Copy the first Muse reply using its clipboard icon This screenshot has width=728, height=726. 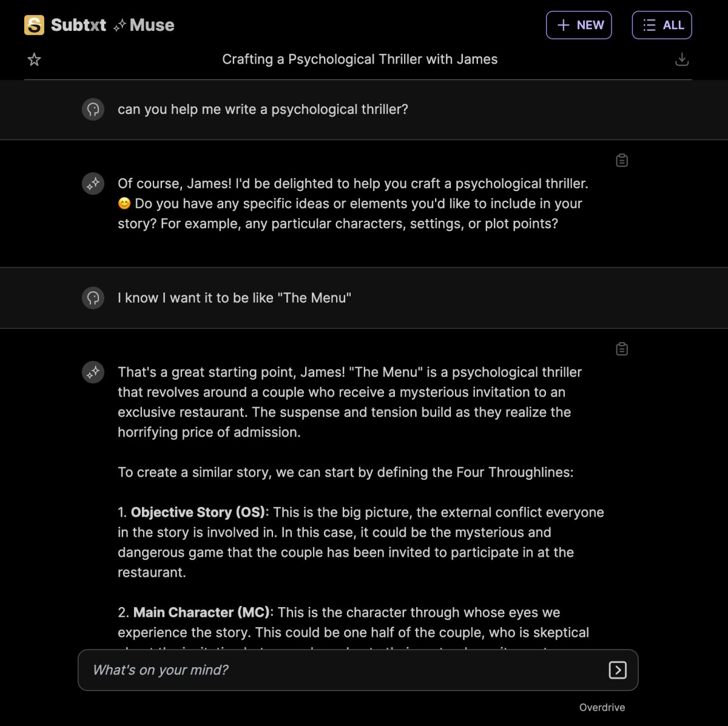[x=621, y=160]
